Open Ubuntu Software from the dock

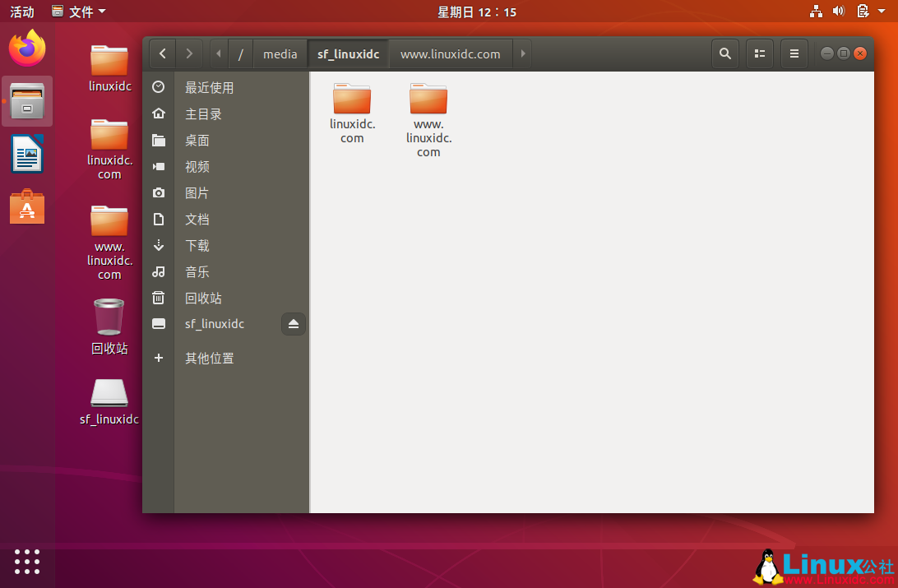coord(27,206)
